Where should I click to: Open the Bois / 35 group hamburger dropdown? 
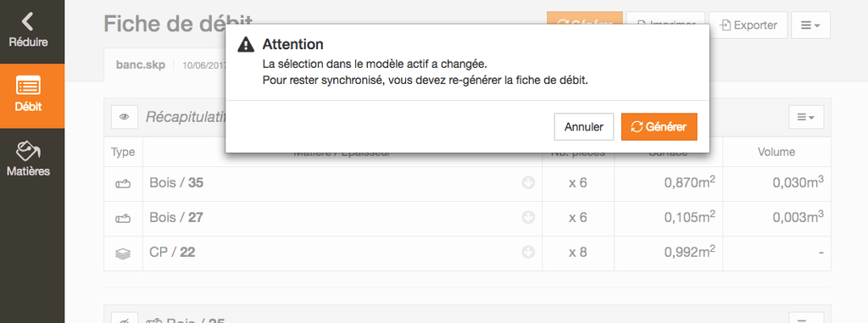coord(806,319)
